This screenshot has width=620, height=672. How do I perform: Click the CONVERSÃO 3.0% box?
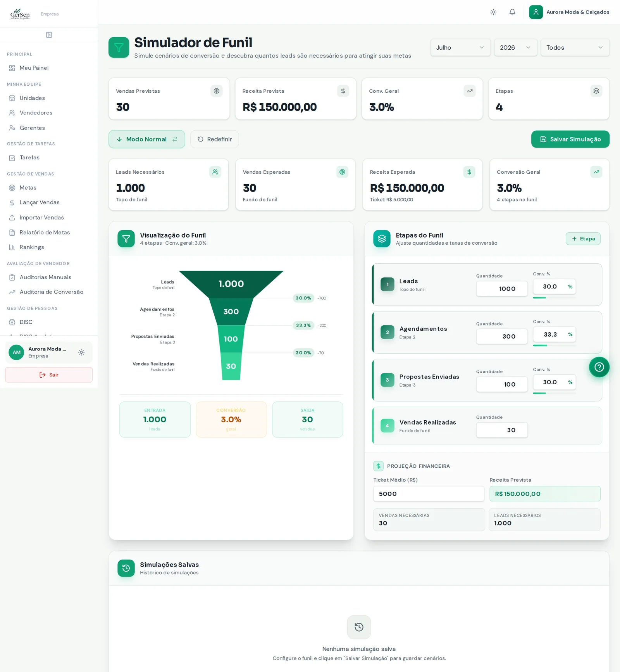231,420
